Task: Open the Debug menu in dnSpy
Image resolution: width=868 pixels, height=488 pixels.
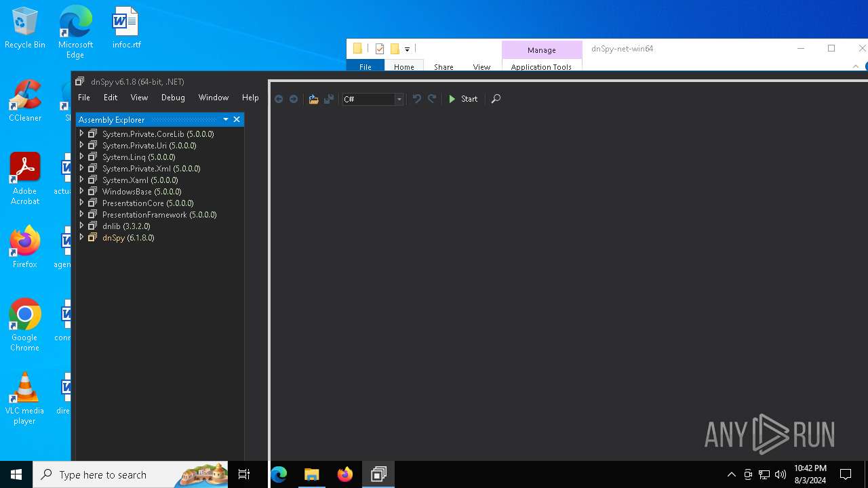Action: click(x=173, y=98)
